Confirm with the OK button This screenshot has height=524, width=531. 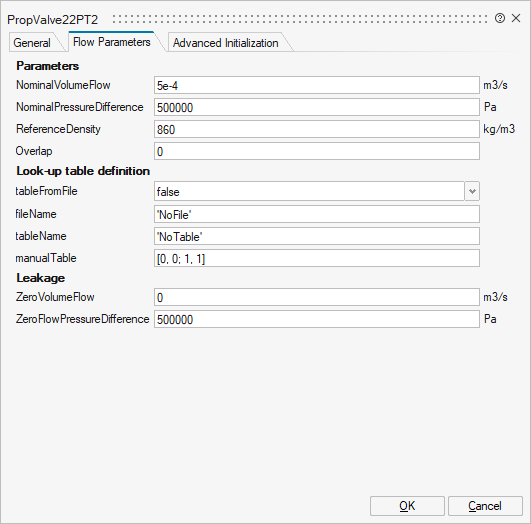[407, 506]
